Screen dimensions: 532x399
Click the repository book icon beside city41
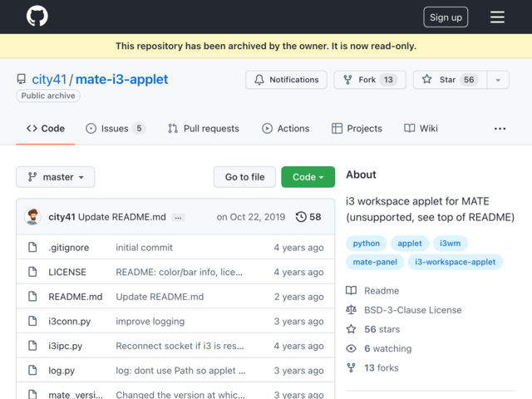(22, 80)
